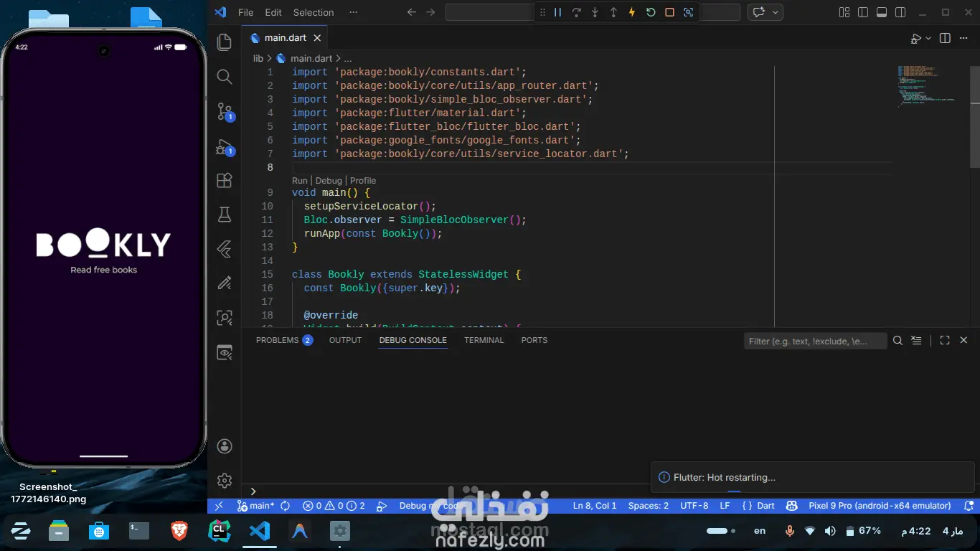The image size is (980, 551).
Task: Toggle the bottom panel visibility
Action: point(882,12)
